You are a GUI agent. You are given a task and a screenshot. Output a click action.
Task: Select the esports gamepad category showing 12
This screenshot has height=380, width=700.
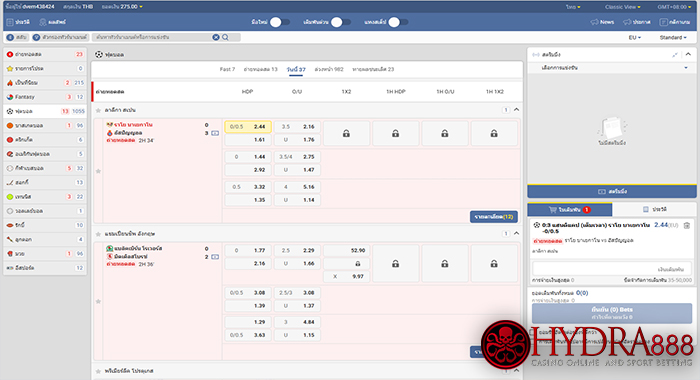(45, 268)
